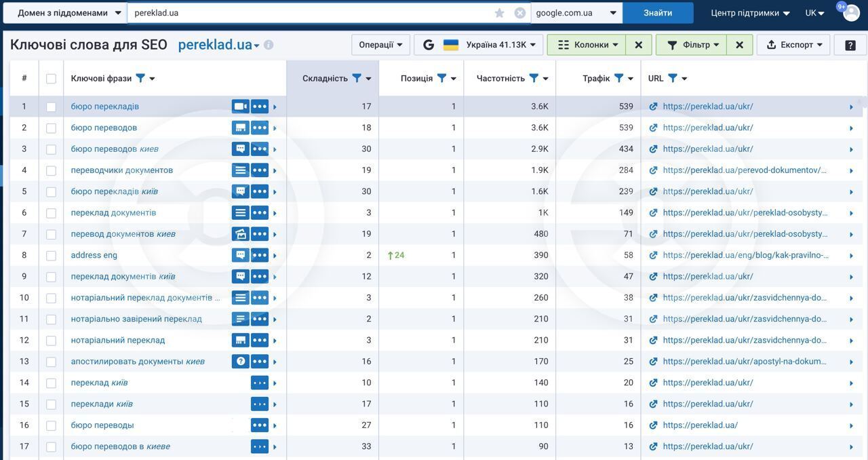868x460 pixels.
Task: Click filter icon in URL column
Action: 673,78
